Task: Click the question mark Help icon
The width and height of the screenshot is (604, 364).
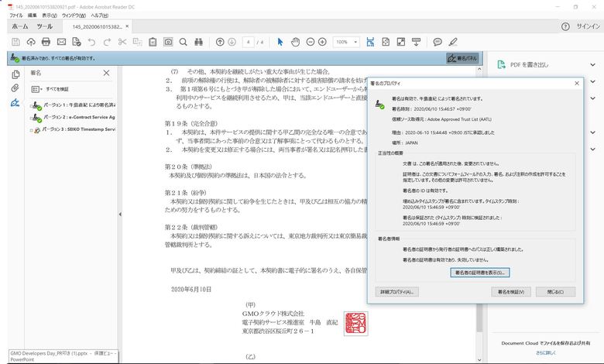Action: (x=565, y=26)
